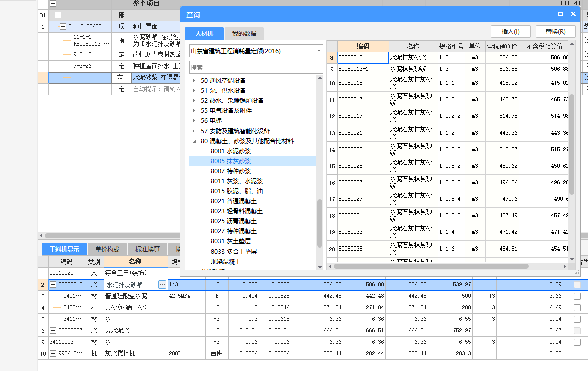
Task: Toggle the checkbox on row 9 水
Action: tap(577, 342)
